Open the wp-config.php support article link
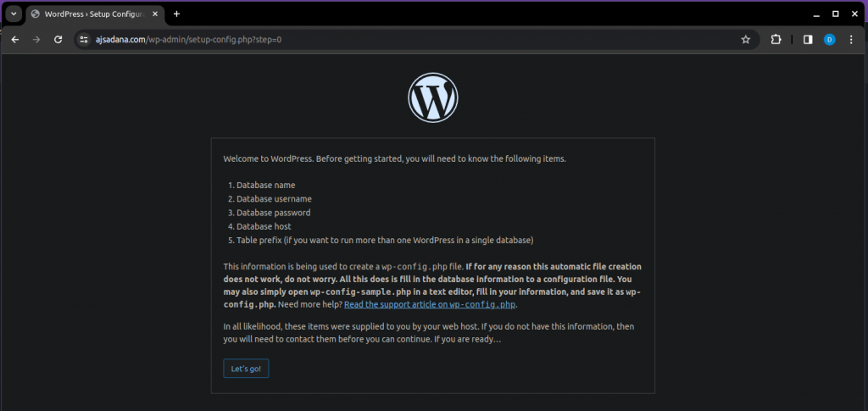 coord(430,304)
